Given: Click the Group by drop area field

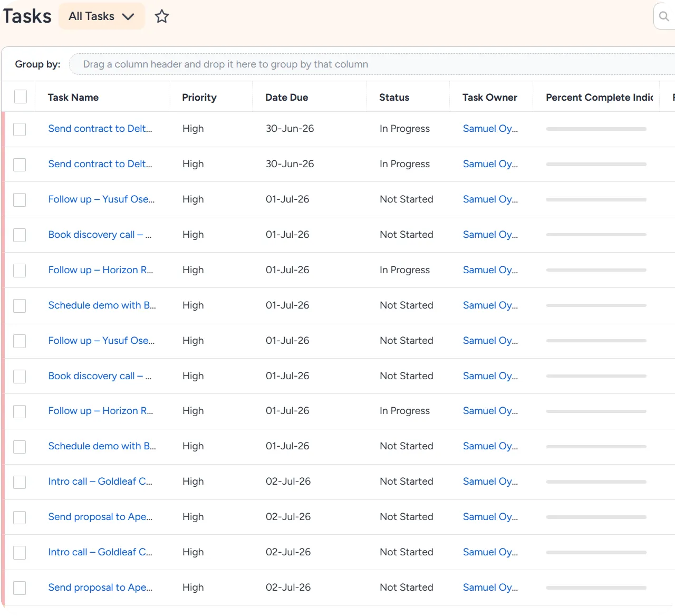Looking at the screenshot, I should 372,64.
